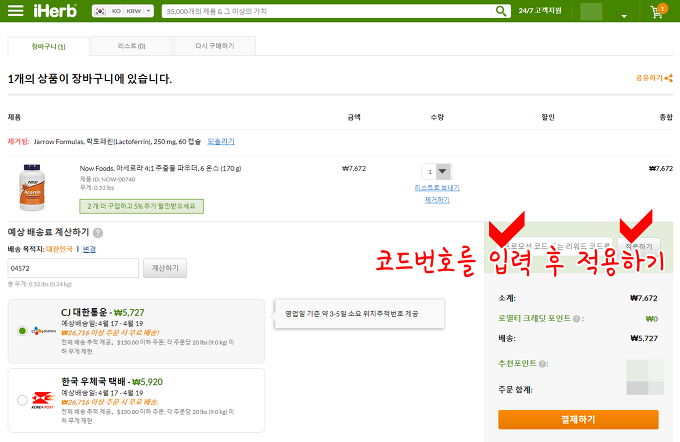The width and height of the screenshot is (680, 442).
Task: Click shipping estimate help question icon
Action: 98,233
